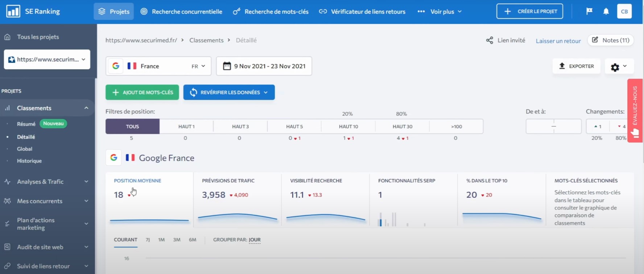Open the CB user avatar
Screen dimensions: 644x274
(624, 11)
